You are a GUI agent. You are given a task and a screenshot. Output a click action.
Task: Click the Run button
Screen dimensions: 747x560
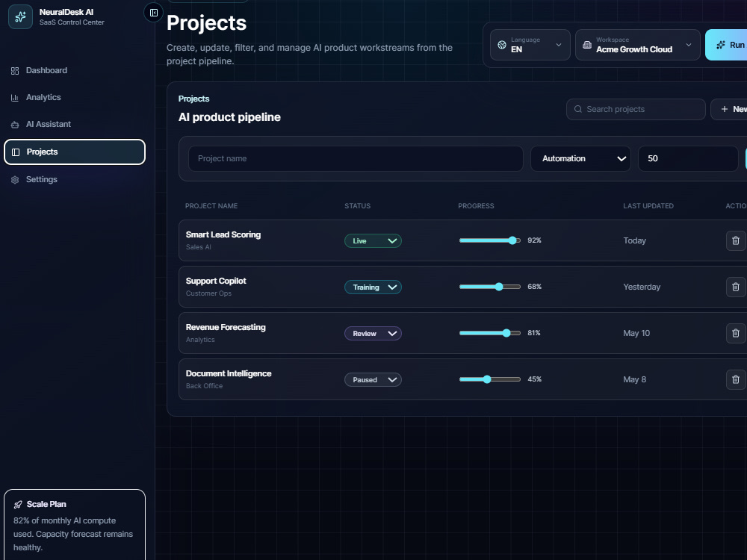[727, 45]
